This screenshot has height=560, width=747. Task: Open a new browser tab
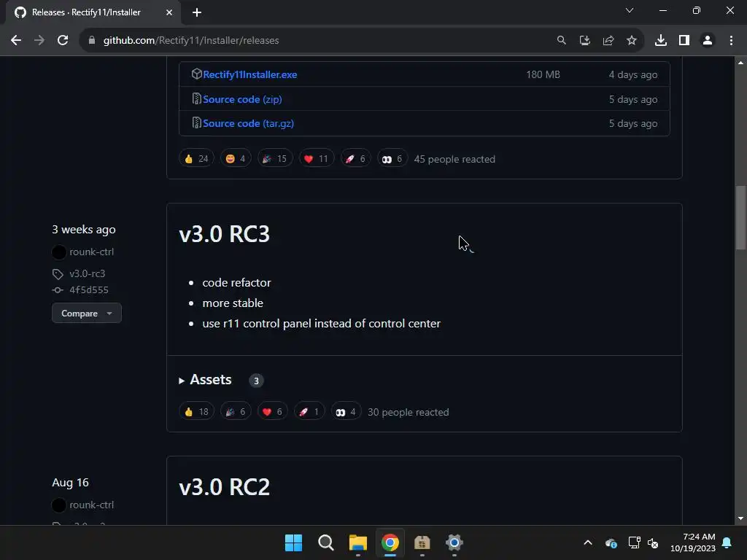click(197, 12)
